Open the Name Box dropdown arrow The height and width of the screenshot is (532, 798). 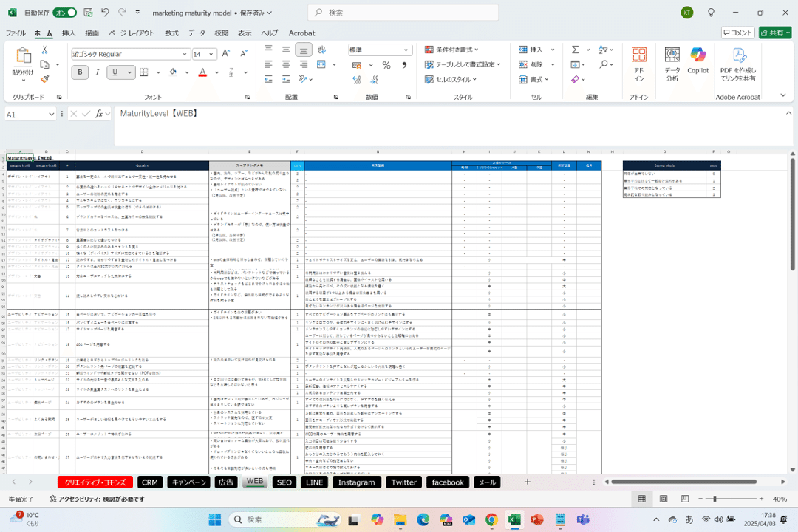pyautogui.click(x=51, y=114)
